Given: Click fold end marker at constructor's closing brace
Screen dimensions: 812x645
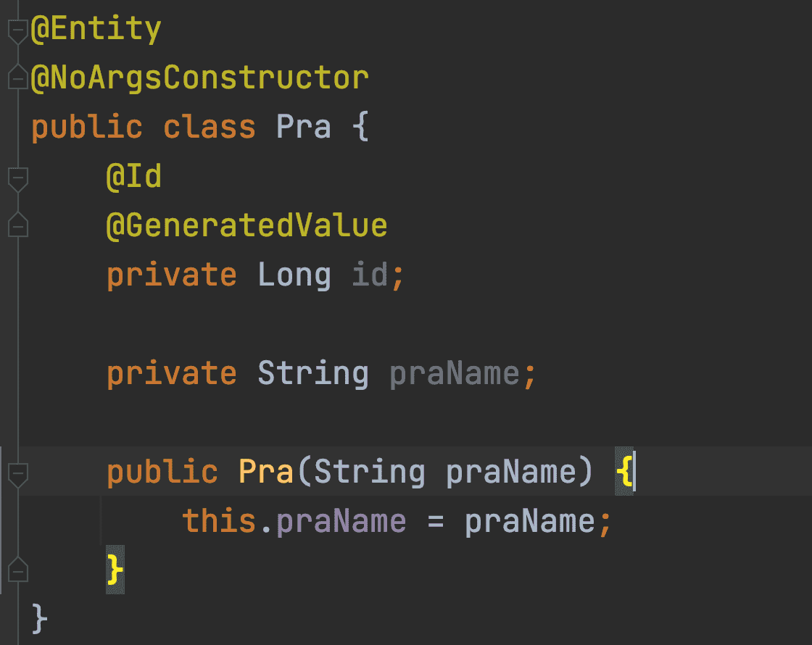Looking at the screenshot, I should point(17,570).
